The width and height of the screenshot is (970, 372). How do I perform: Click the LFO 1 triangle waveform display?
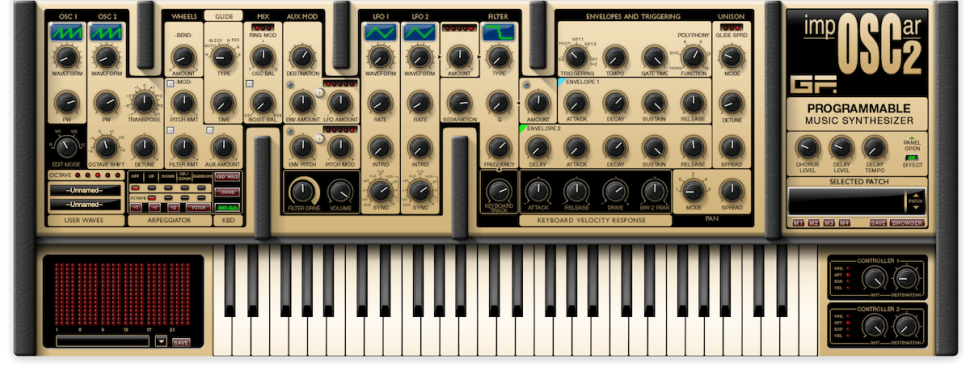380,32
